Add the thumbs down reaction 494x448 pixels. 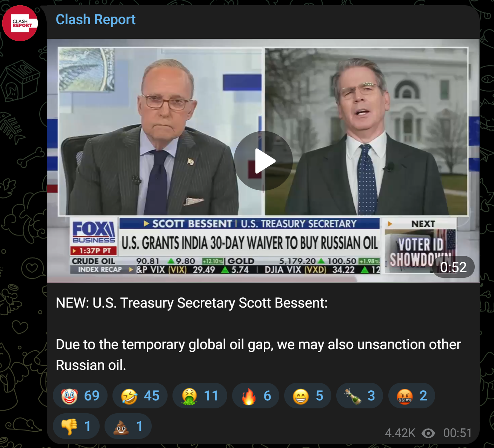coord(76,426)
